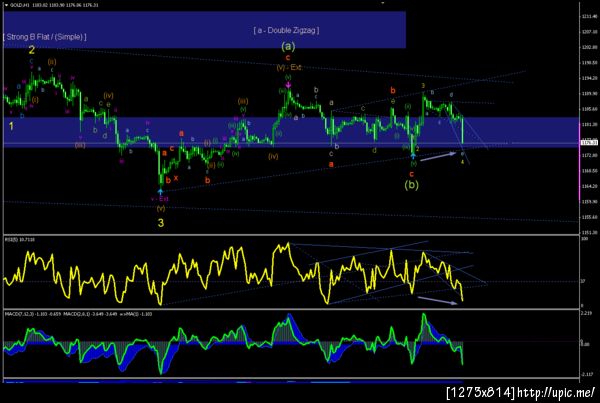The width and height of the screenshot is (600, 403).
Task: Click the '[ a - Double Zigzag ]' label
Action: click(286, 30)
